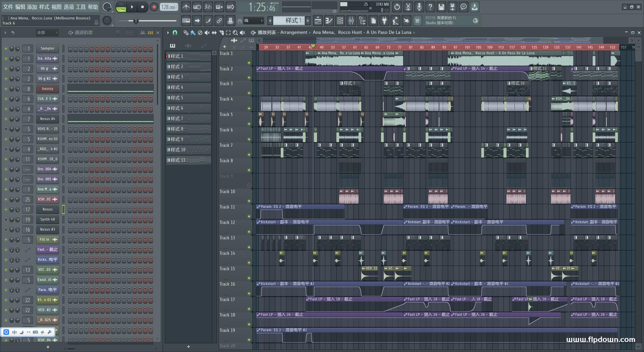
Task: Toggle step editing icon
Action: [x=208, y=21]
